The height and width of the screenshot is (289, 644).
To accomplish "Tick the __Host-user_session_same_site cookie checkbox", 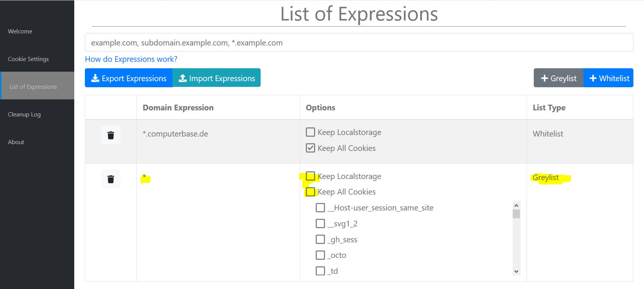I will (320, 208).
